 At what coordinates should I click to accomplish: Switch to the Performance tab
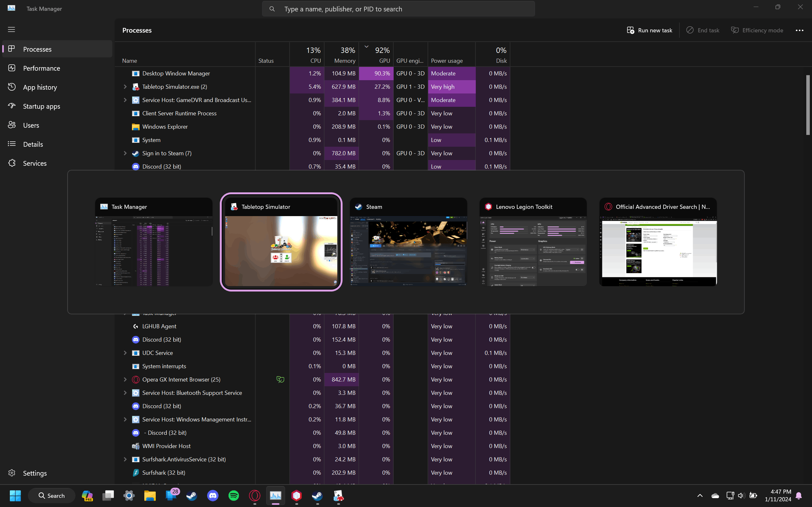click(x=42, y=68)
